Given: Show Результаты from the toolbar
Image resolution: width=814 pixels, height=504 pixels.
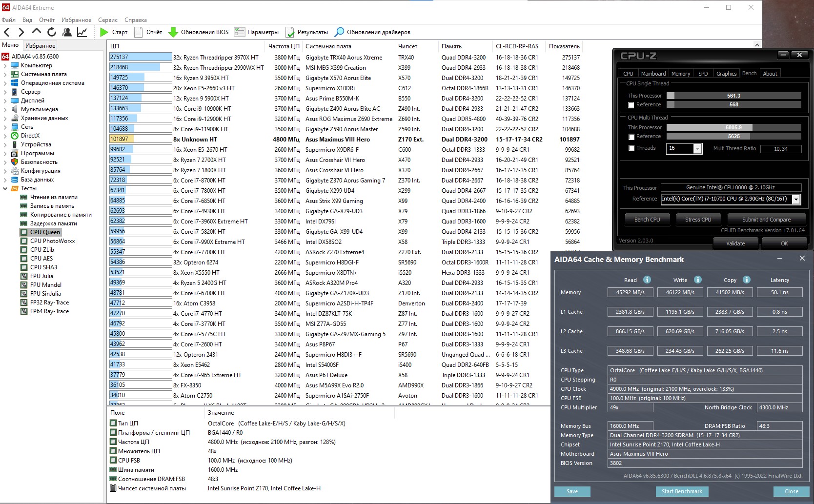Looking at the screenshot, I should pyautogui.click(x=306, y=32).
